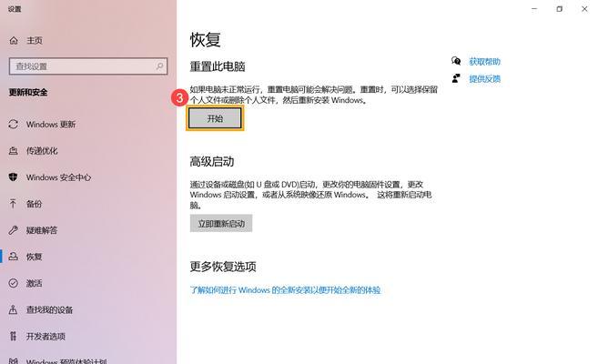Screen dimensions: 598x364
Task: Focus the 查找设置 search field
Action: coord(88,66)
